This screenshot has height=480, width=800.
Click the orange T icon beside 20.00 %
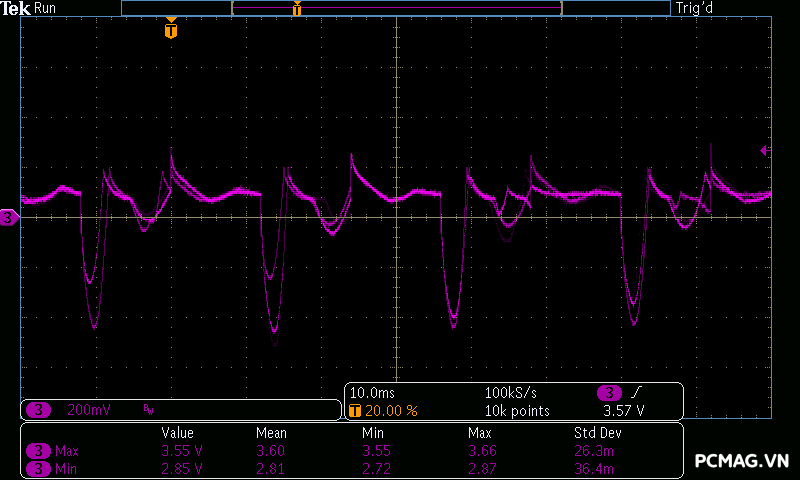(x=355, y=411)
